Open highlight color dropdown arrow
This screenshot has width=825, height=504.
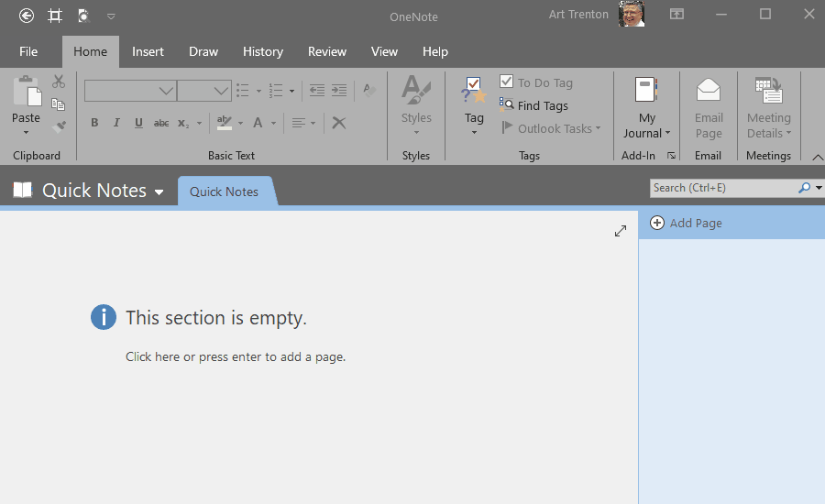point(240,124)
